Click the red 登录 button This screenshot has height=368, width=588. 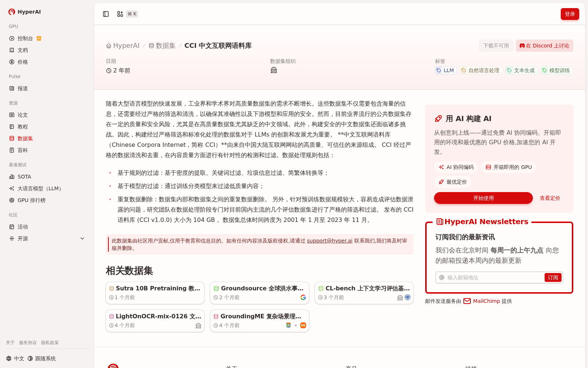point(570,14)
